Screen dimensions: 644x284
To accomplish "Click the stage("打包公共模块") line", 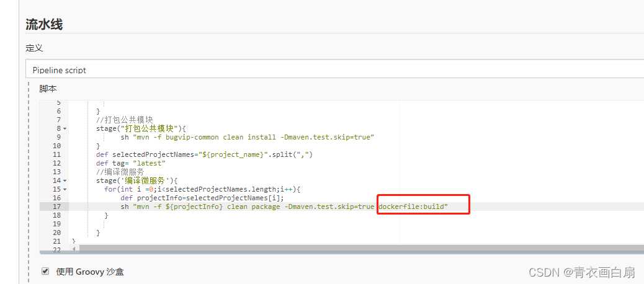I will (x=141, y=128).
